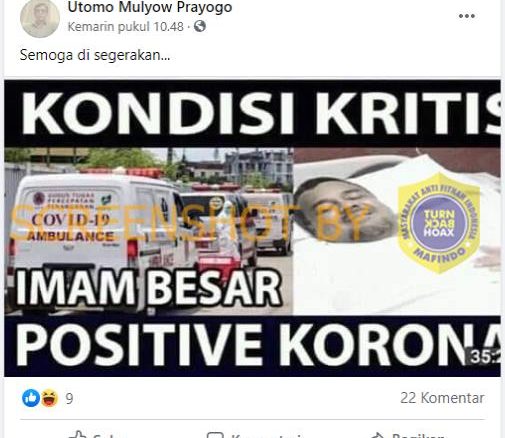Open the Kemarin pukul 10.48 timestamp
505x438 pixels.
(x=126, y=26)
